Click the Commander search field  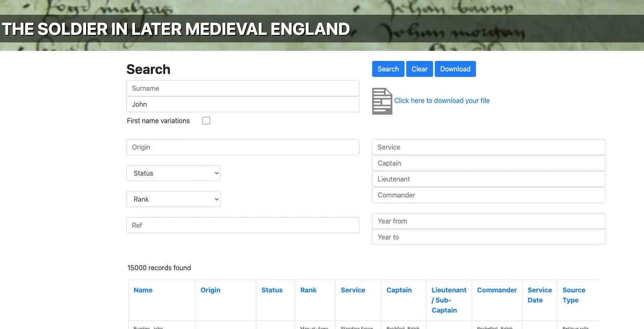(x=489, y=195)
